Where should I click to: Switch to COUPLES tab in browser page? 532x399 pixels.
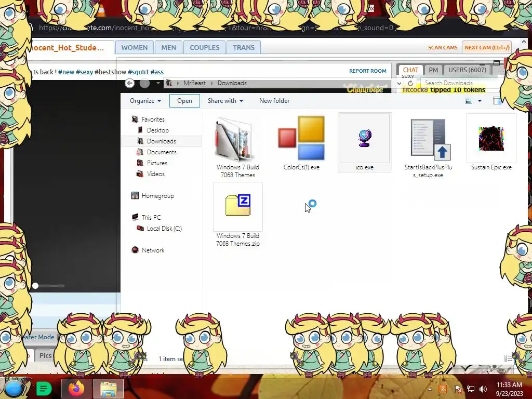(205, 47)
